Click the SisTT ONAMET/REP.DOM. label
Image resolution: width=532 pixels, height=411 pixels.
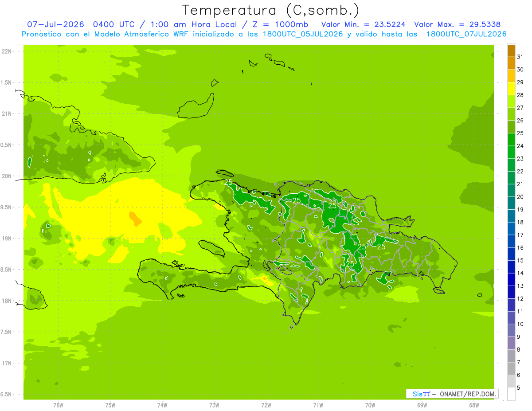(452, 394)
